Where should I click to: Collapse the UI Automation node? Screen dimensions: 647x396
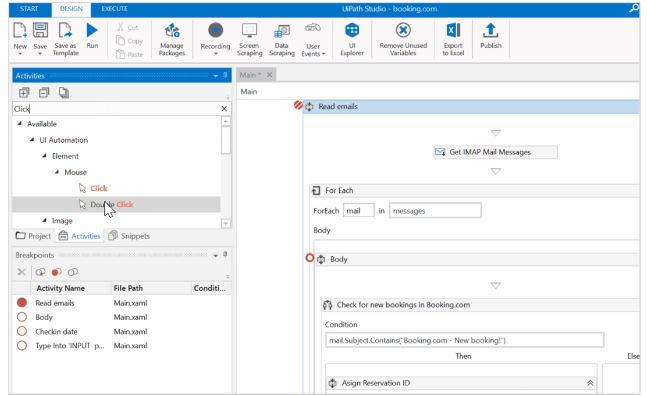click(x=32, y=140)
